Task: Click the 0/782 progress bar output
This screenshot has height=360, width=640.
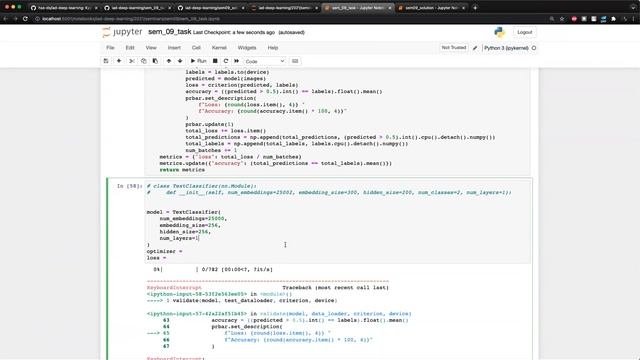Action: click(213, 269)
